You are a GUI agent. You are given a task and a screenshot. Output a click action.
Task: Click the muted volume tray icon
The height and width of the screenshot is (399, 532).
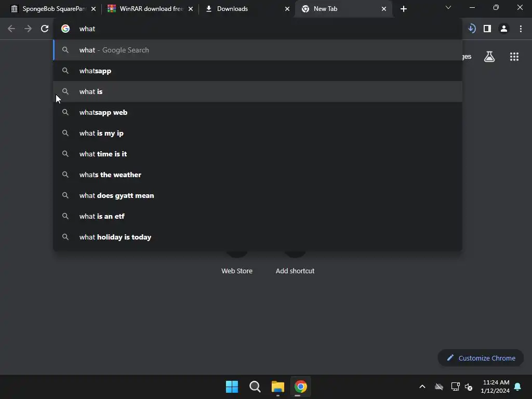coord(469,387)
